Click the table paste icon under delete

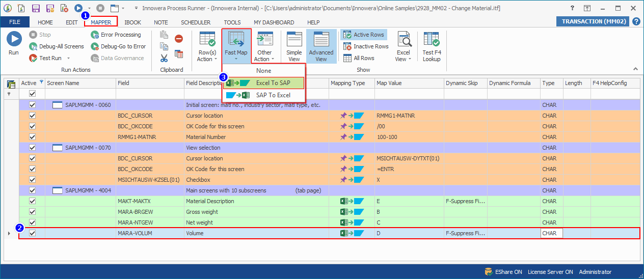click(x=179, y=53)
